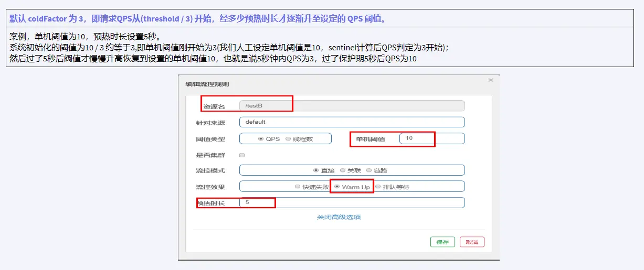Viewport: 644px width, 270px height.
Task: Click the 单机阈值 input showing 10
Action: [431, 138]
